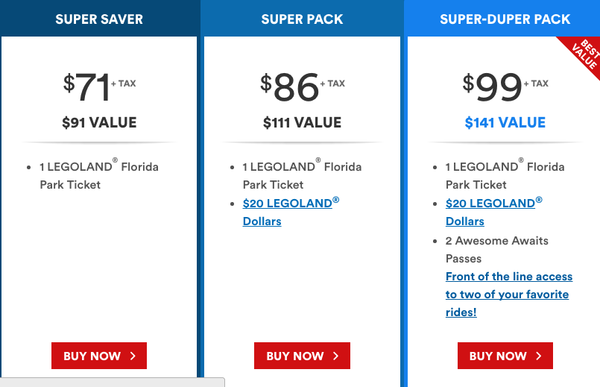Screen dimensions: 600x387
Task: Click the arrow chevron in Super Saver Buy Now
Action: 133,356
